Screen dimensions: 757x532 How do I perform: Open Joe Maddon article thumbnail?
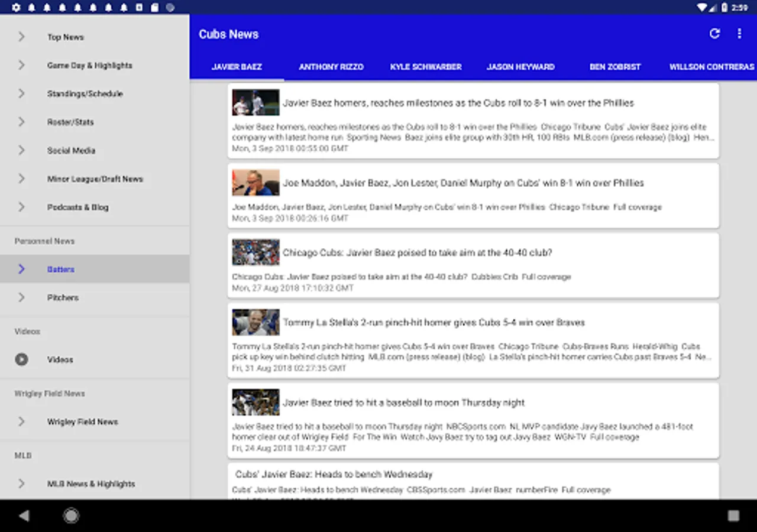[x=255, y=183]
